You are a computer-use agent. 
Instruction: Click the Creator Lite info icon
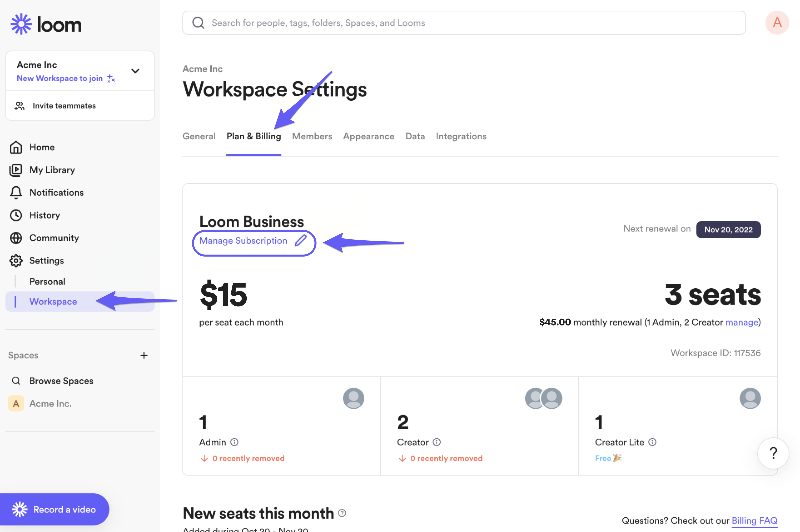(652, 442)
